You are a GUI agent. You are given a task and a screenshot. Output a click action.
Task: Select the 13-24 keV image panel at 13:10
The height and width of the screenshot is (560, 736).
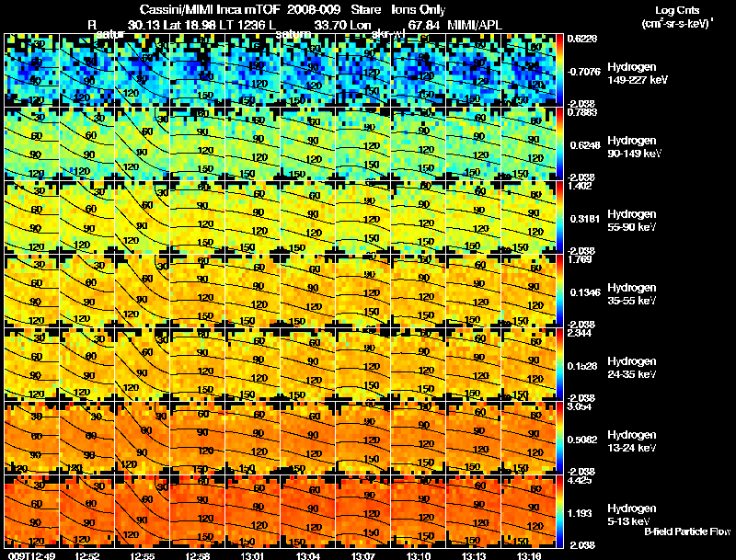click(x=419, y=438)
